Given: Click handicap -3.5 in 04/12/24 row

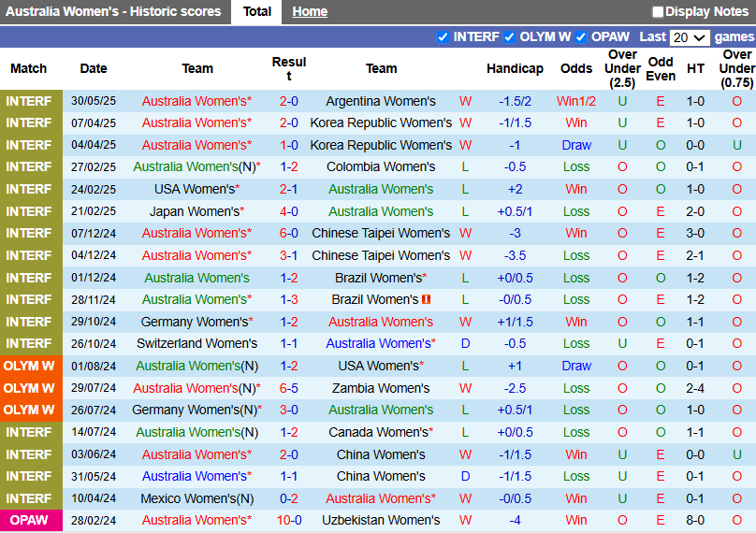Looking at the screenshot, I should click(515, 255).
